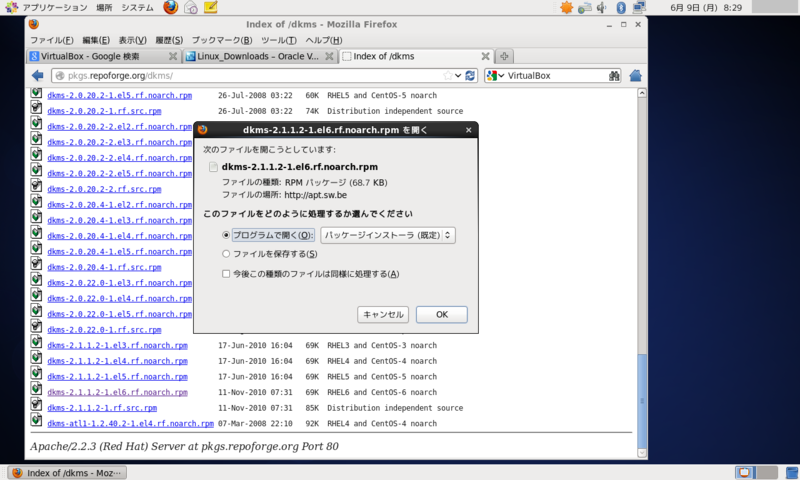
Task: Launch Firefox from the top panel
Action: pos(171,7)
